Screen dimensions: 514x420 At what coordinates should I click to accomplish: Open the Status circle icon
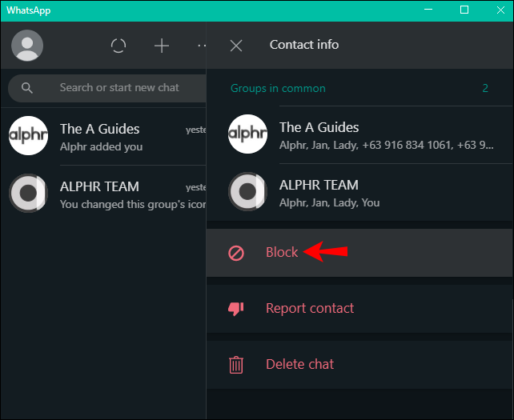(x=118, y=46)
